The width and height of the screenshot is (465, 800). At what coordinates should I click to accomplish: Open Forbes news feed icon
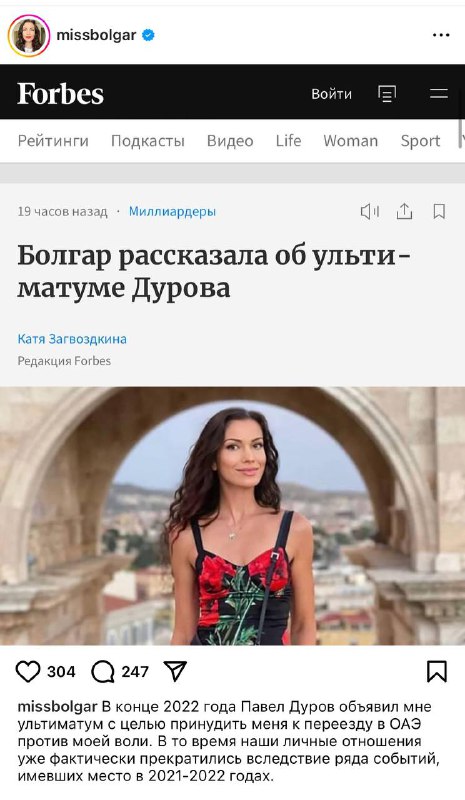tap(387, 94)
